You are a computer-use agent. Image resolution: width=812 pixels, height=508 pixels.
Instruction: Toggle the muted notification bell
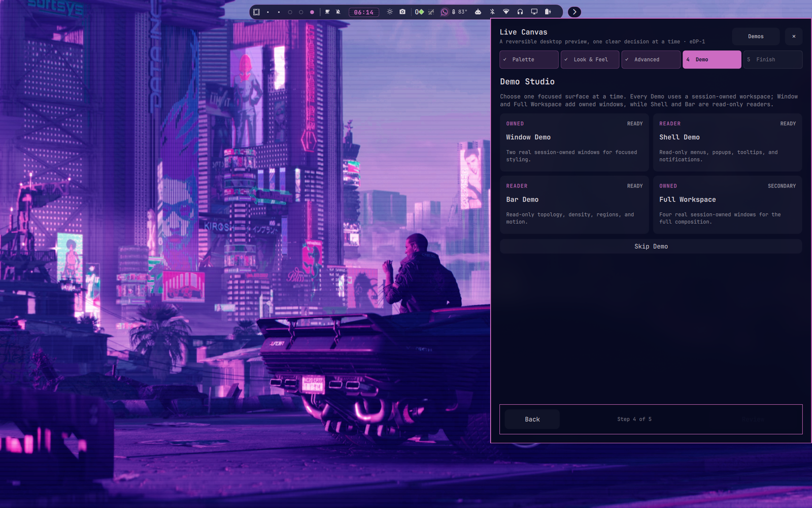pyautogui.click(x=338, y=12)
